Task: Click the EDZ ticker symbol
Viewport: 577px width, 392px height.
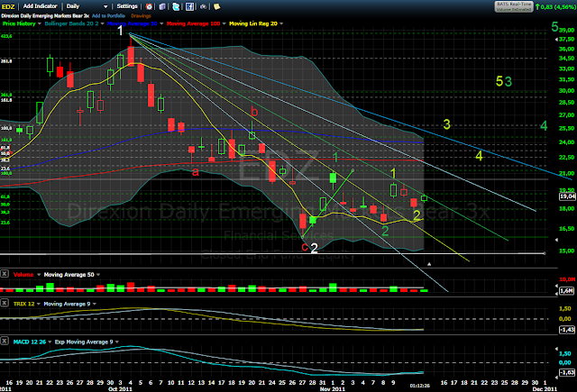Action: point(8,6)
